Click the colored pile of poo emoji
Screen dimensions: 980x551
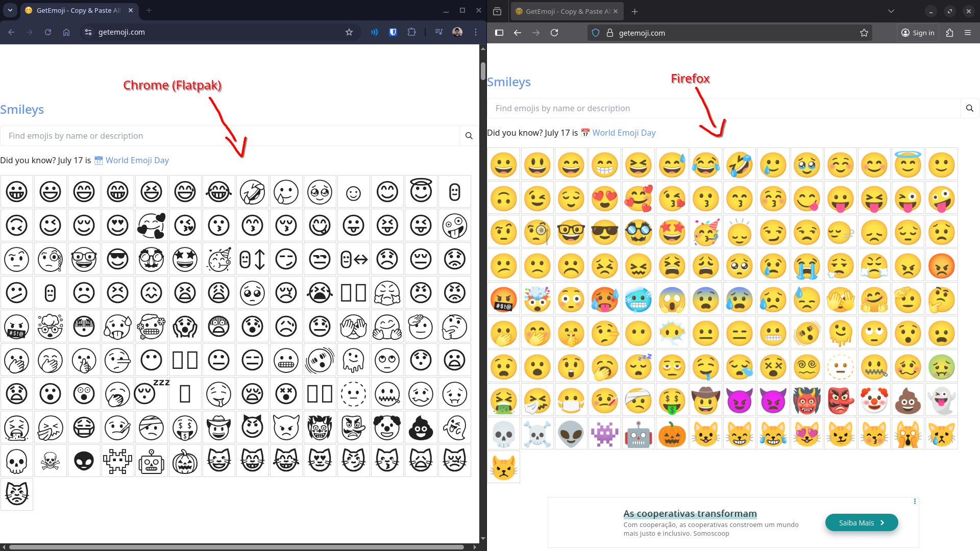(x=908, y=401)
